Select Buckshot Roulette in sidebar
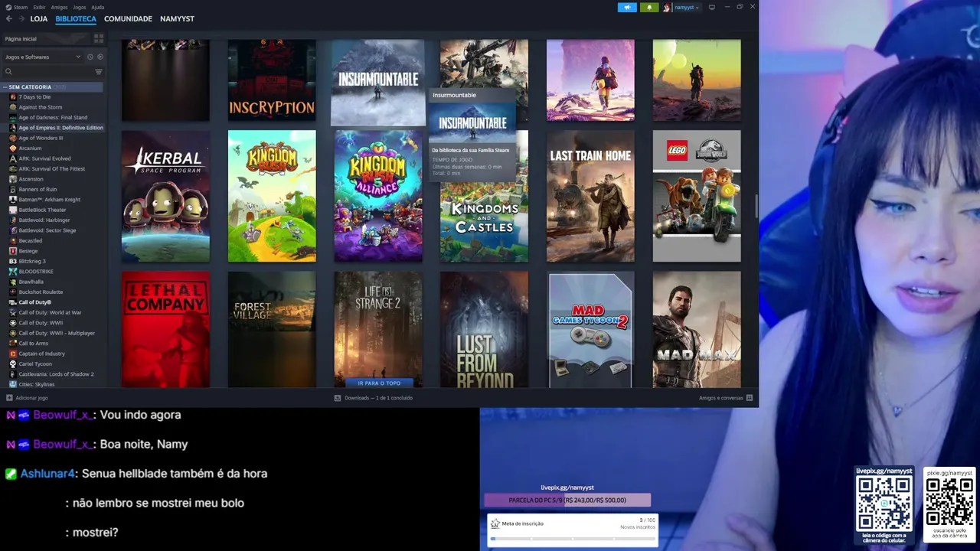This screenshot has width=980, height=551. pyautogui.click(x=41, y=292)
